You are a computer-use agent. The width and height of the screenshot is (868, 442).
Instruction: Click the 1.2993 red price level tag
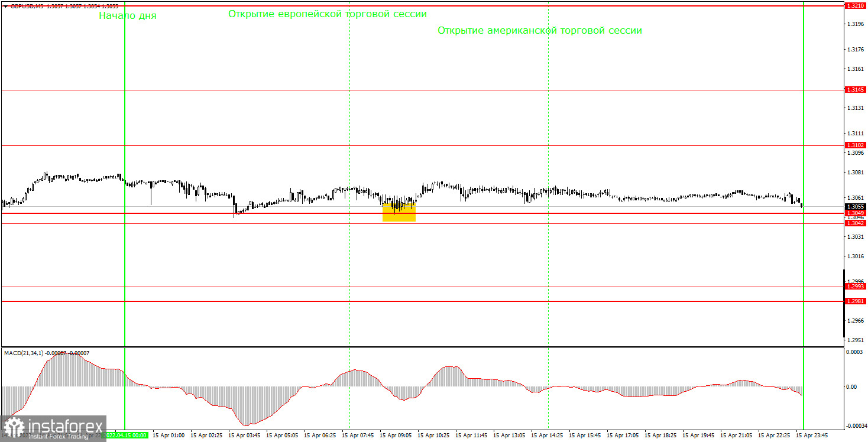[856, 287]
